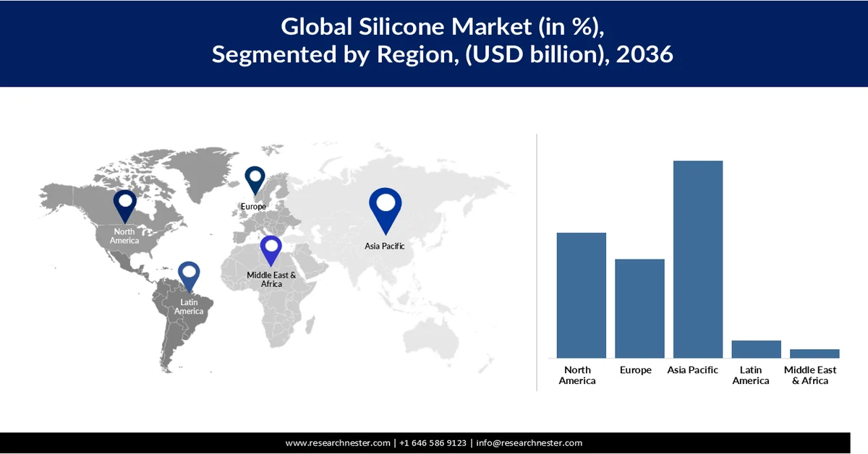Click 'Middle East & Africa' map label

271,280
